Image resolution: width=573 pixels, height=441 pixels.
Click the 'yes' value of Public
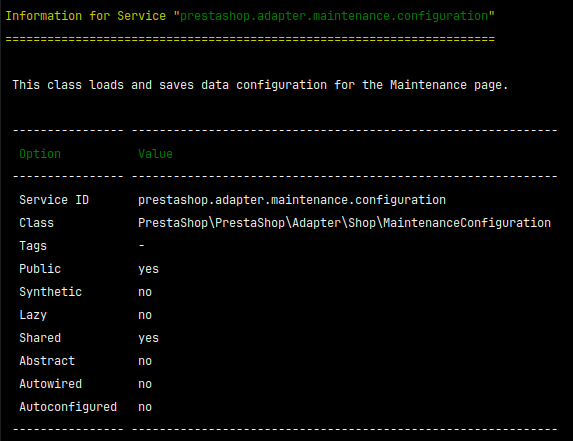click(x=148, y=269)
